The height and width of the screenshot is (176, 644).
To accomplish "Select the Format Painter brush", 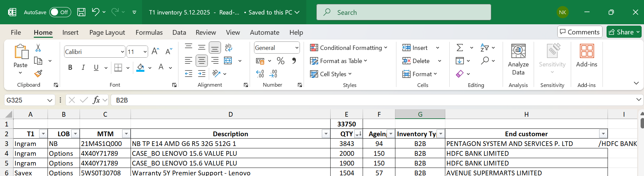I will (38, 73).
